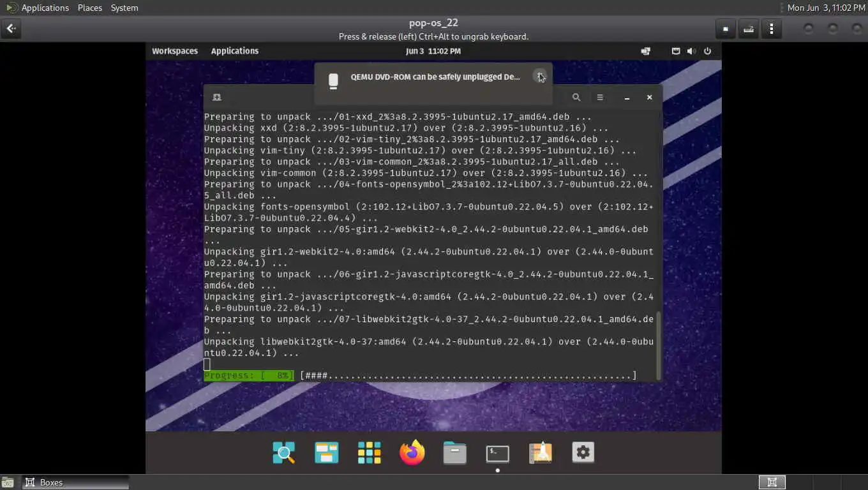Viewport: 868px width, 490px height.
Task: Click the 'Unpacking fonts-opensymbol' terminal line
Action: [428, 212]
